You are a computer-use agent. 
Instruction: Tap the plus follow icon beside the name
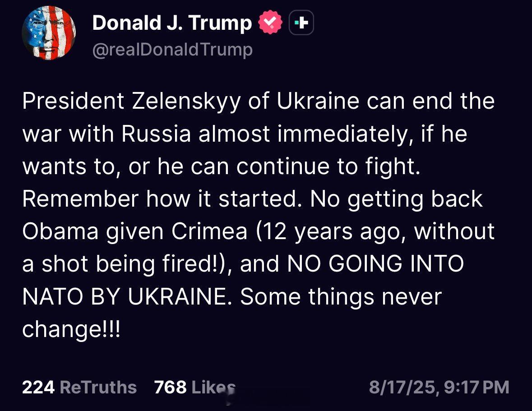click(301, 23)
